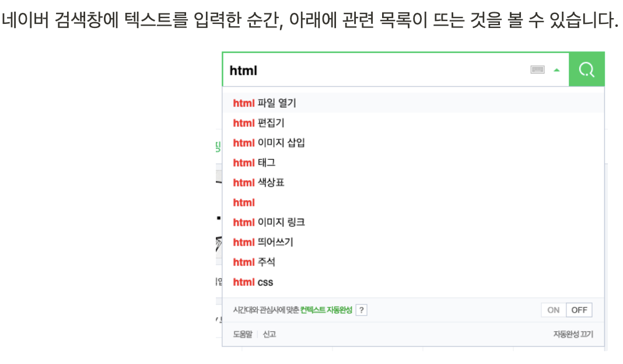
Task: Turn context autocomplete OFF
Action: pyautogui.click(x=579, y=310)
